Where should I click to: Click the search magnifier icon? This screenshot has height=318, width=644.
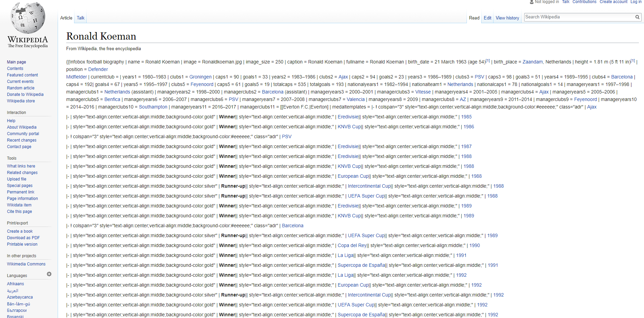pos(637,17)
